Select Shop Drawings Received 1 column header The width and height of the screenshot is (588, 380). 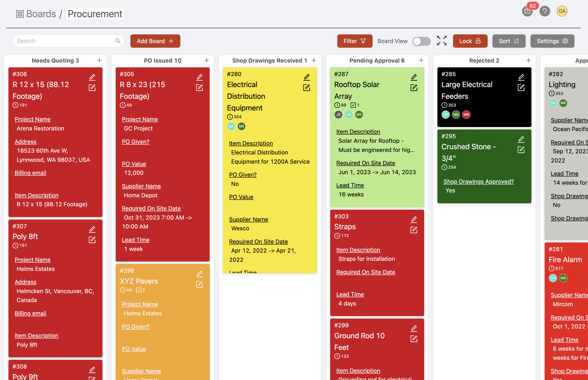pyautogui.click(x=269, y=61)
